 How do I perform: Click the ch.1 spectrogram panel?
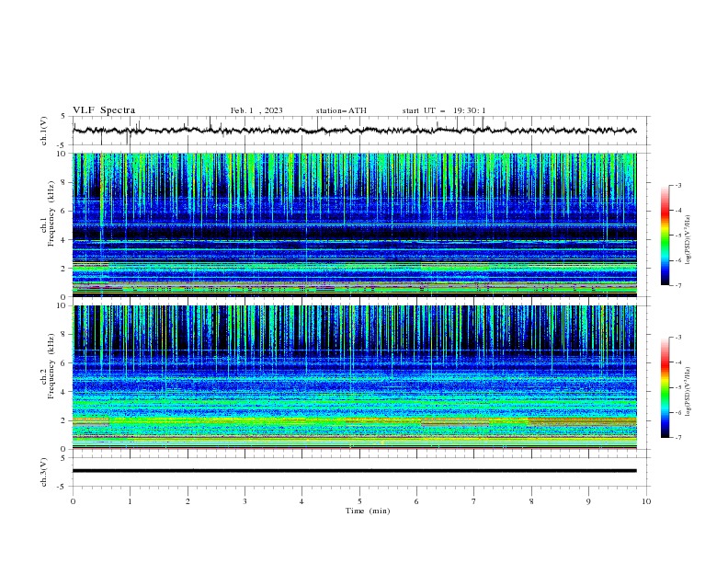(x=355, y=224)
